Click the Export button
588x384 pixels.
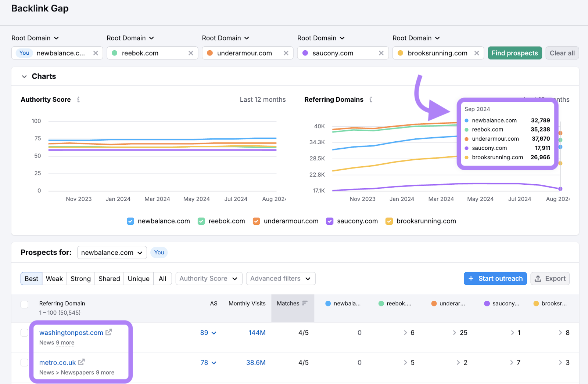pyautogui.click(x=550, y=279)
